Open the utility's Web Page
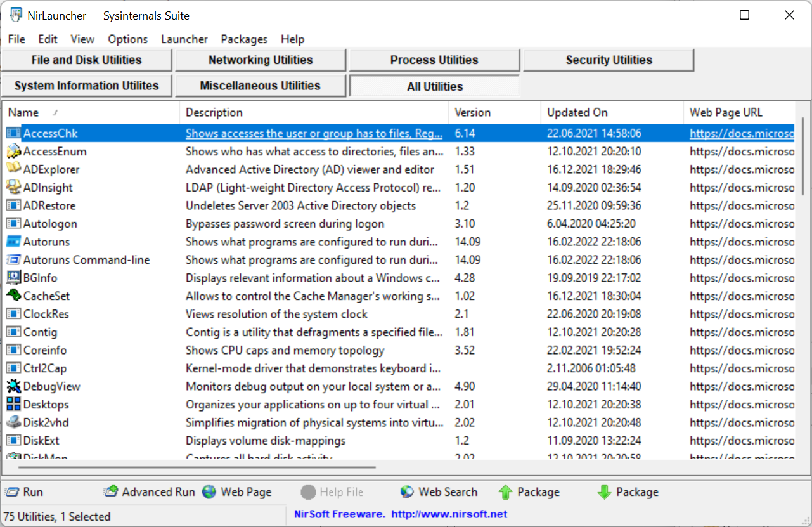 click(237, 492)
